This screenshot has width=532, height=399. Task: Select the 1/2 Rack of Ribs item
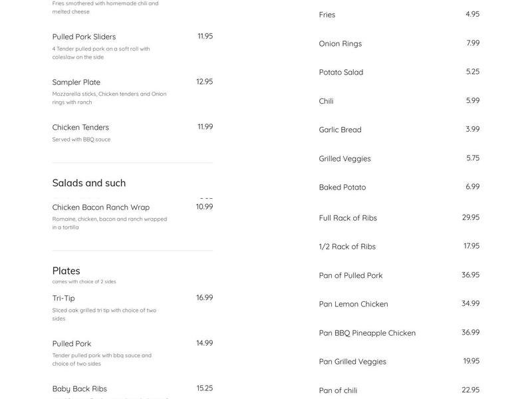click(x=347, y=247)
